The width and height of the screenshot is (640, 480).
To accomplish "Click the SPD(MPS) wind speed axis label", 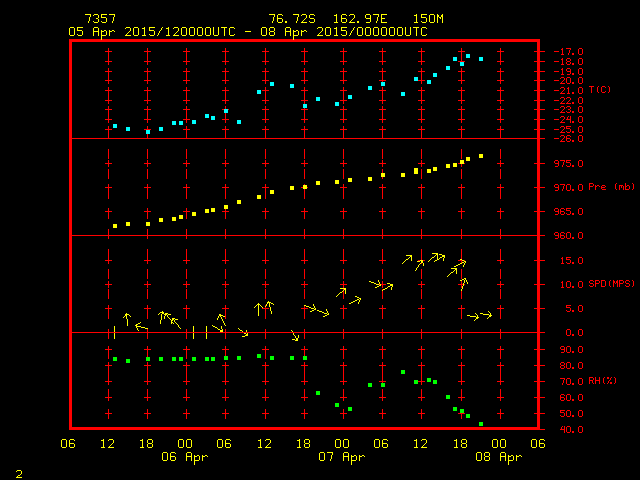I will tap(611, 283).
